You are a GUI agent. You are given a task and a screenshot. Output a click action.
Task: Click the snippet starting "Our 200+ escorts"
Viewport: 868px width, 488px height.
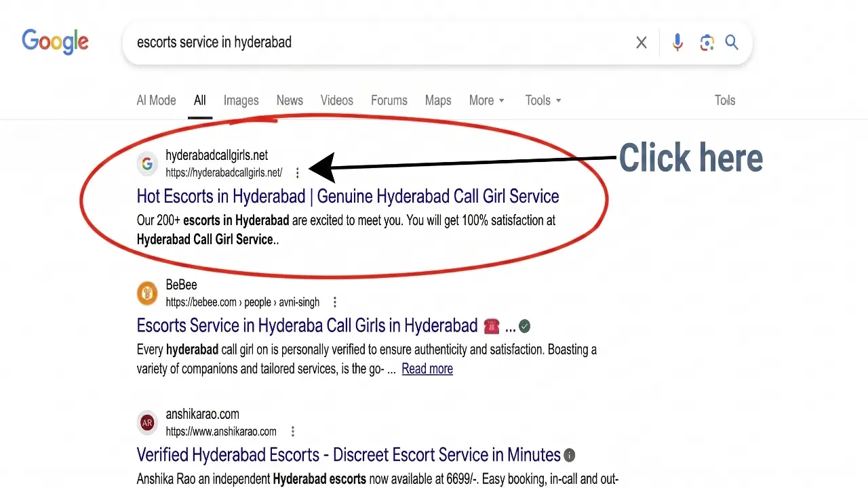click(347, 230)
